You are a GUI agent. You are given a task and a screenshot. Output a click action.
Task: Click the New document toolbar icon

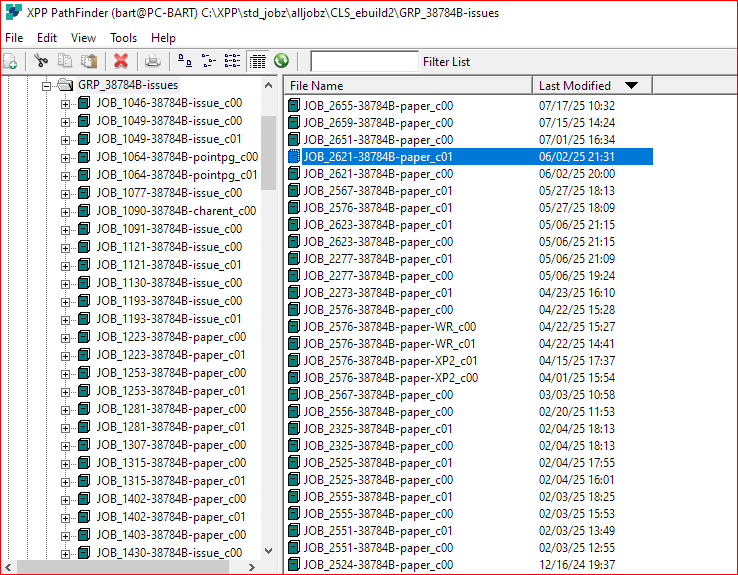[10, 61]
